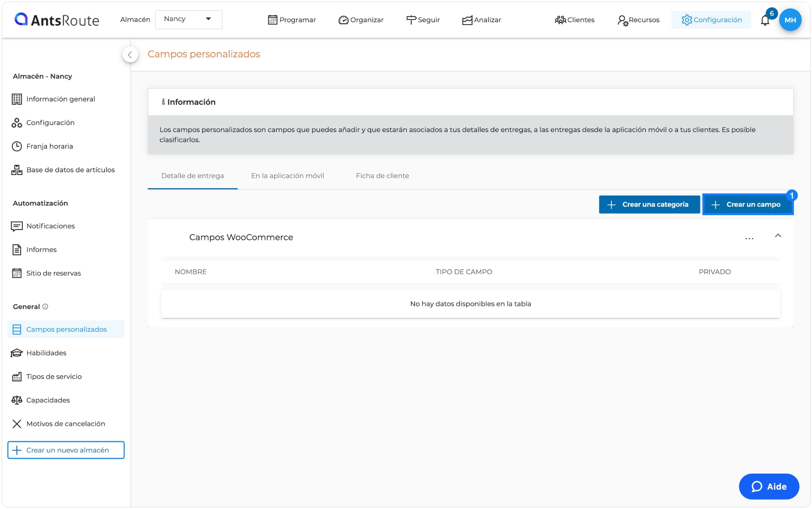The height and width of the screenshot is (509, 812).
Task: Click the Notificaciones message icon
Action: click(x=17, y=226)
